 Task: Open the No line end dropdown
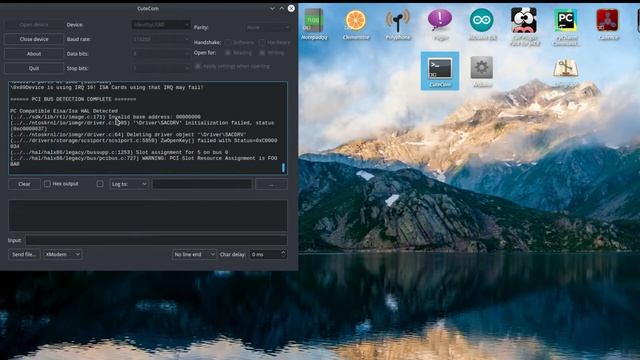[194, 254]
